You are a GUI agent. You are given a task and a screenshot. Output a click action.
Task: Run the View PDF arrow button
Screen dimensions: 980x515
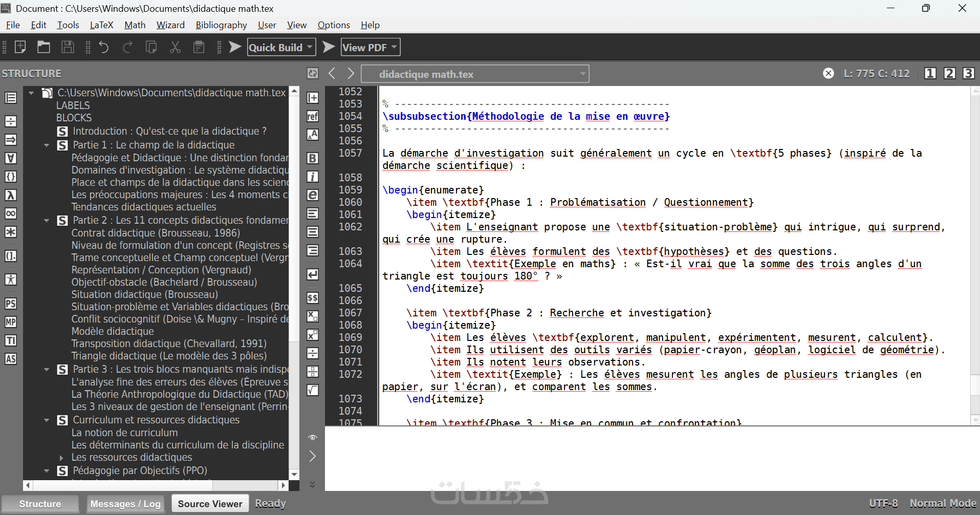point(329,47)
